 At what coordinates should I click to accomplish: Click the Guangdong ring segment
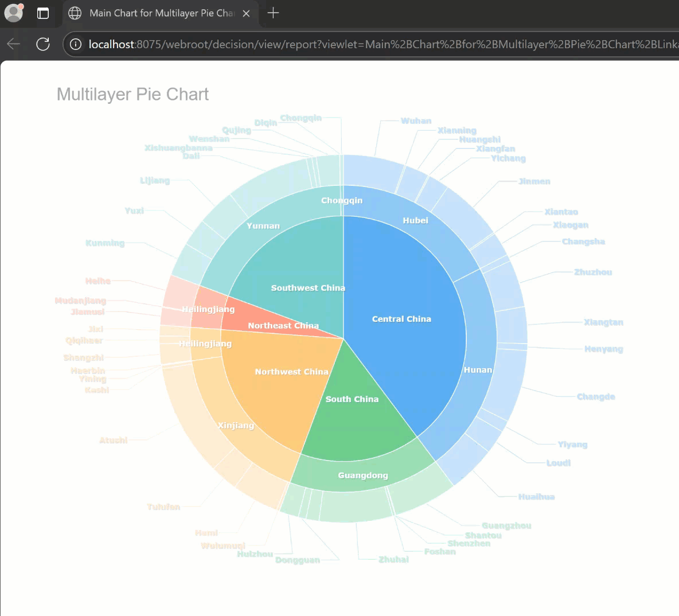click(x=363, y=475)
